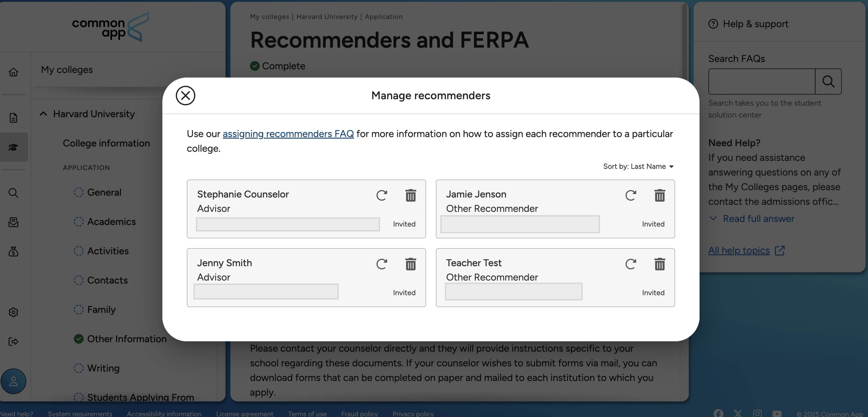The width and height of the screenshot is (868, 417).
Task: Open the document icon in the sidebar
Action: [x=13, y=118]
